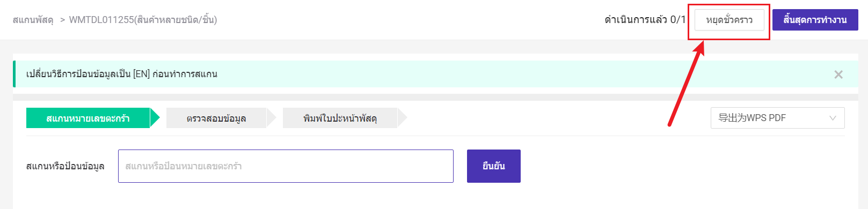The image size is (868, 209).
Task: Dismiss the EN input method notification banner
Action: (838, 74)
